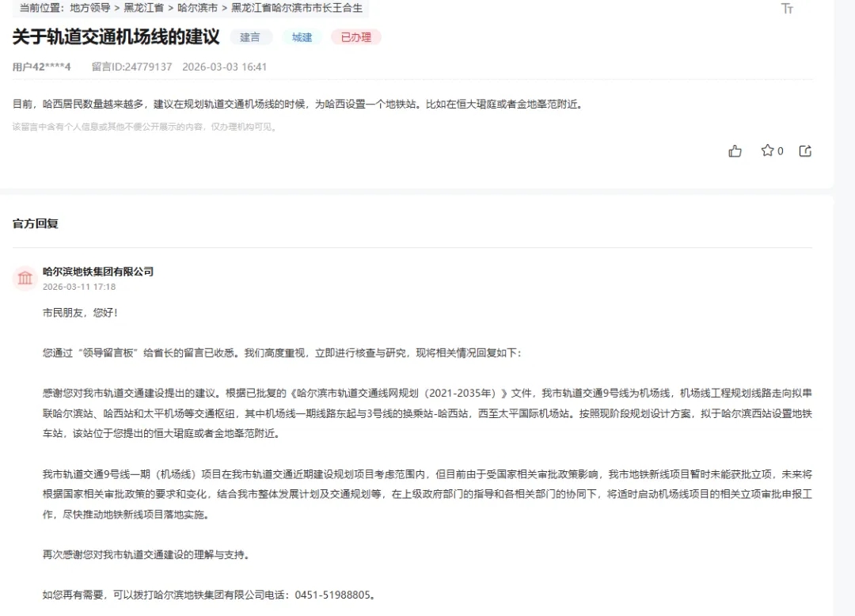Favorite this message with the star icon

pos(767,150)
